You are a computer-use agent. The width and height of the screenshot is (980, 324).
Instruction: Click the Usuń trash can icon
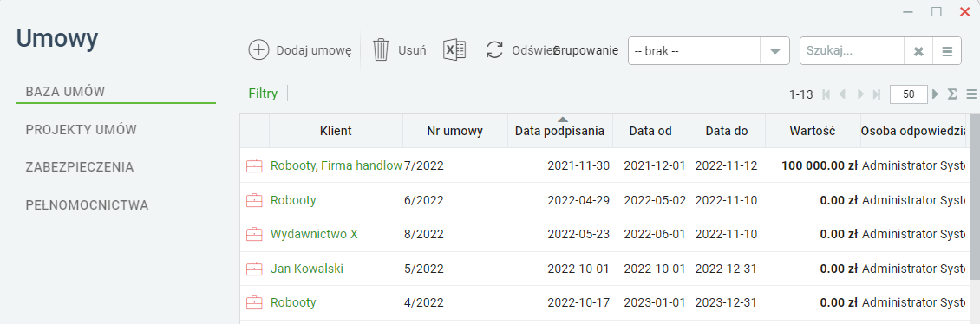point(382,49)
